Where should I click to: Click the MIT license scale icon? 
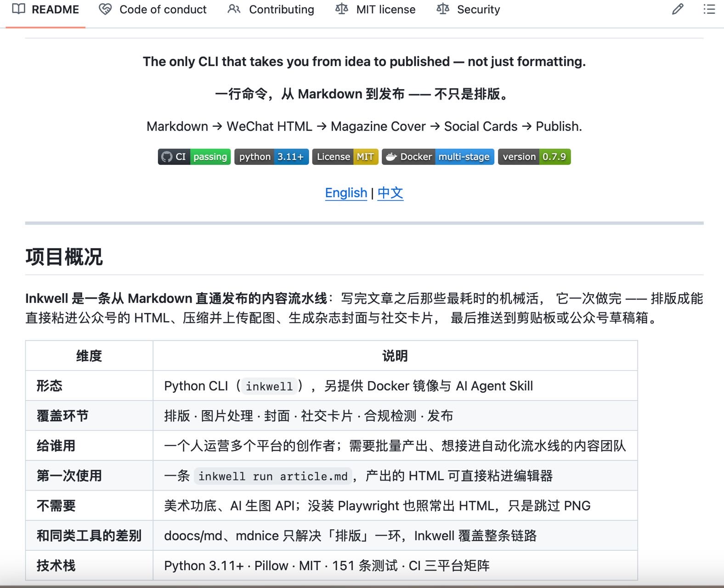tap(342, 9)
